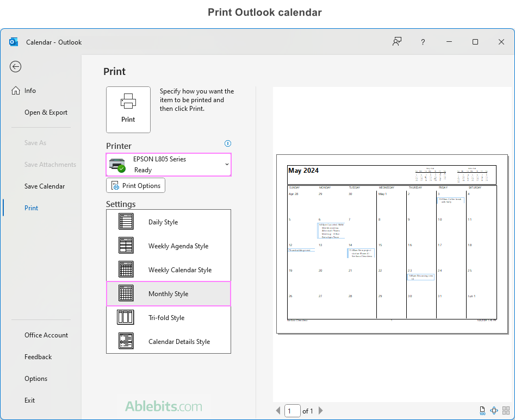Select Calendar Details Style
Image resolution: width=515 pixels, height=420 pixels.
point(169,342)
